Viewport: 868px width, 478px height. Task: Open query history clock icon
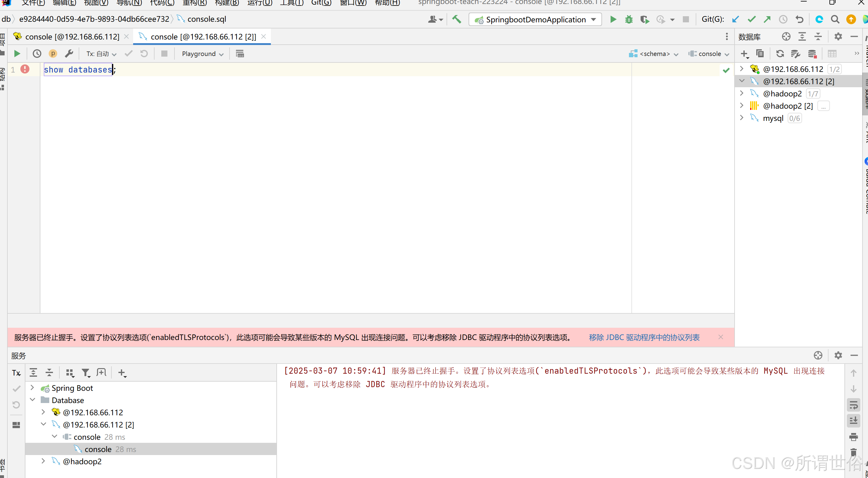point(37,54)
